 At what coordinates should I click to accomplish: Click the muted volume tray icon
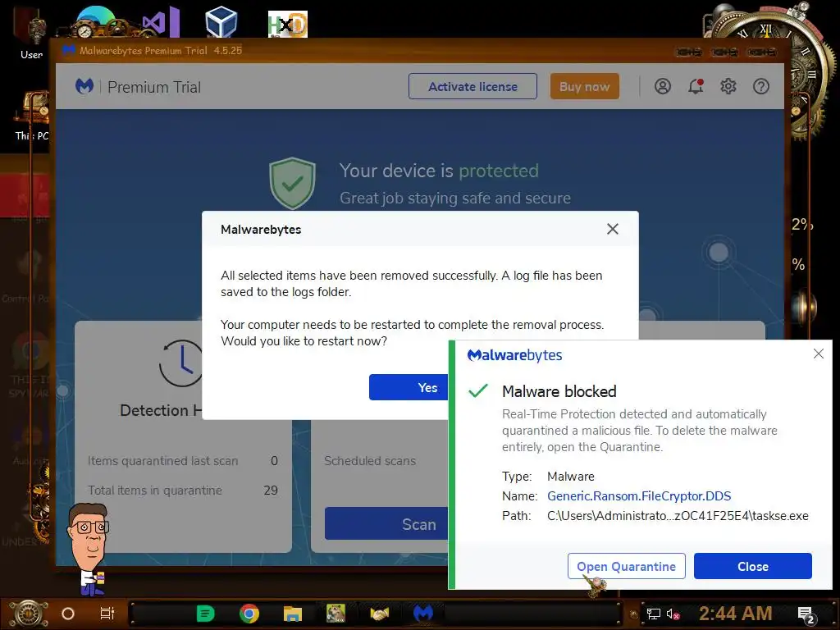673,614
